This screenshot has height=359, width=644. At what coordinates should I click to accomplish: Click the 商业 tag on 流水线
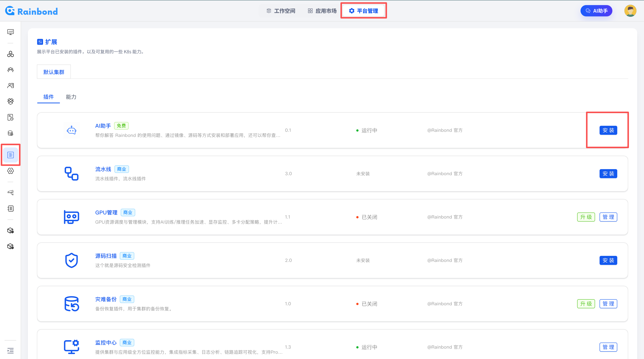[x=121, y=169]
